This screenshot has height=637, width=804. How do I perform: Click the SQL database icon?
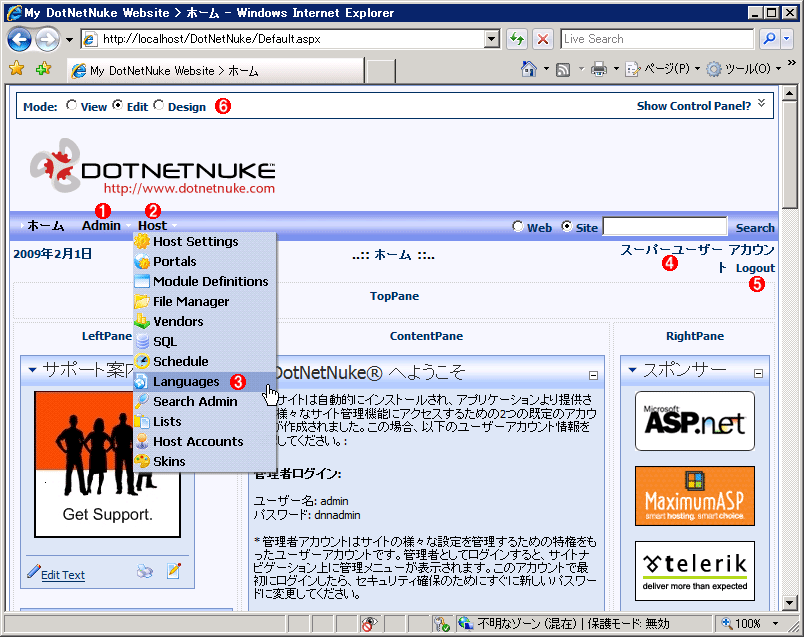(142, 341)
